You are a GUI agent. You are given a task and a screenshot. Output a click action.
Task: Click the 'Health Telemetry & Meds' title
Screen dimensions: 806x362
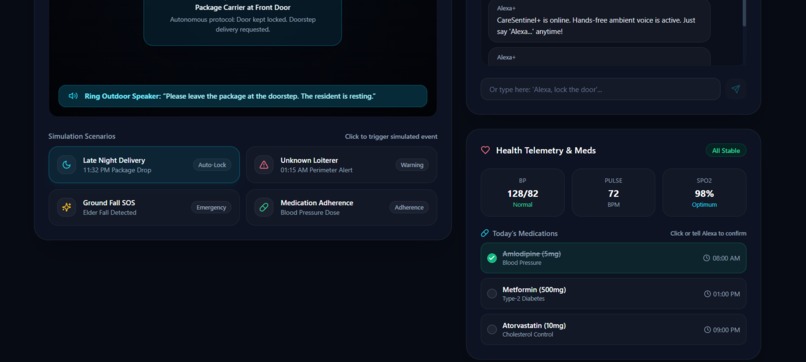pyautogui.click(x=546, y=151)
